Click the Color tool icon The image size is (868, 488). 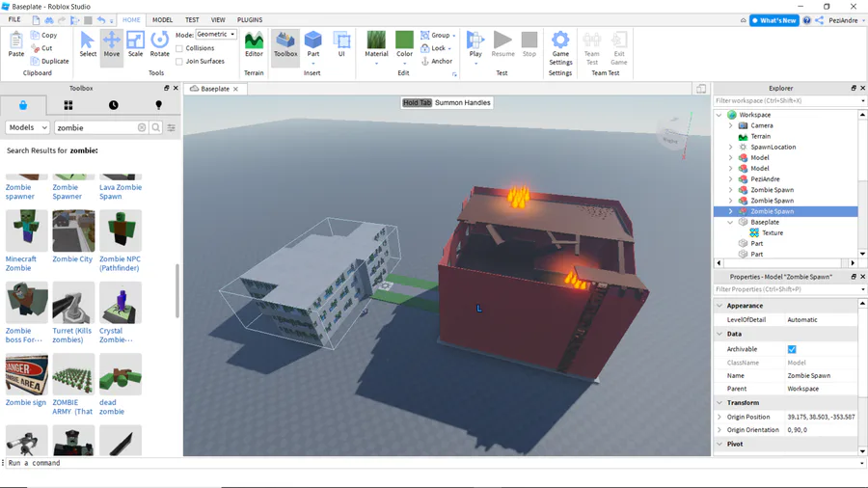(x=404, y=41)
